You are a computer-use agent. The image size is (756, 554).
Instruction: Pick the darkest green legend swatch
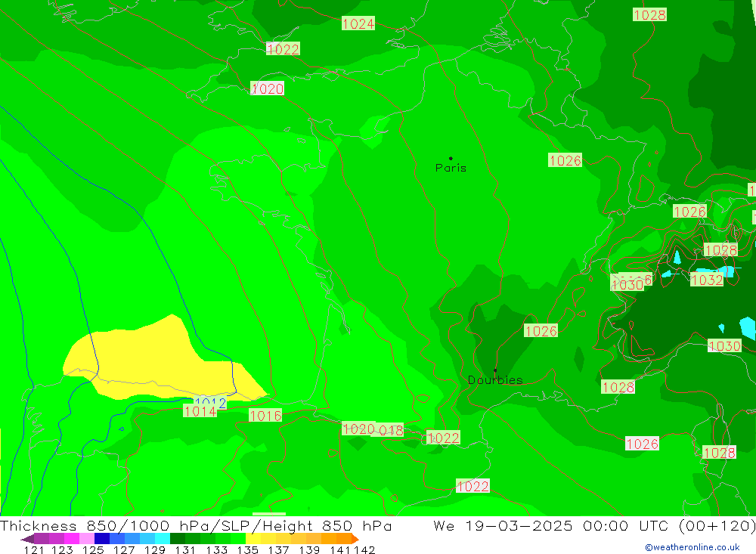click(178, 539)
